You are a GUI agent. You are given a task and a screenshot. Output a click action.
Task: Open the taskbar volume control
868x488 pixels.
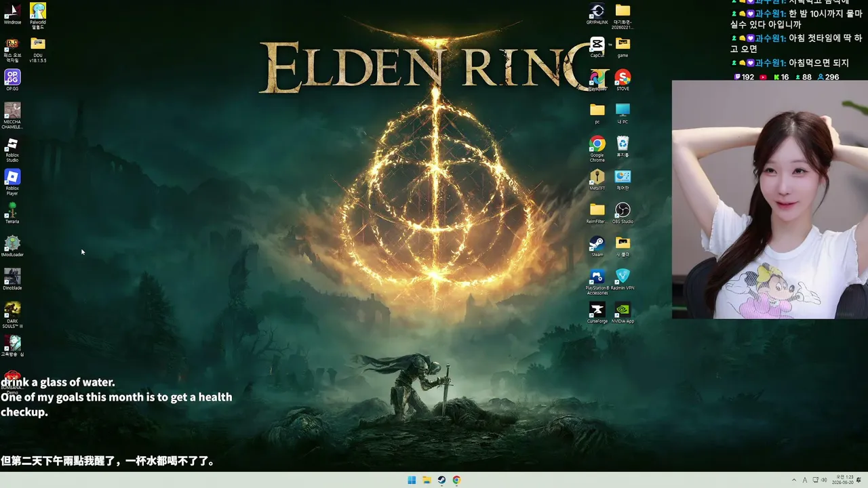click(x=825, y=481)
